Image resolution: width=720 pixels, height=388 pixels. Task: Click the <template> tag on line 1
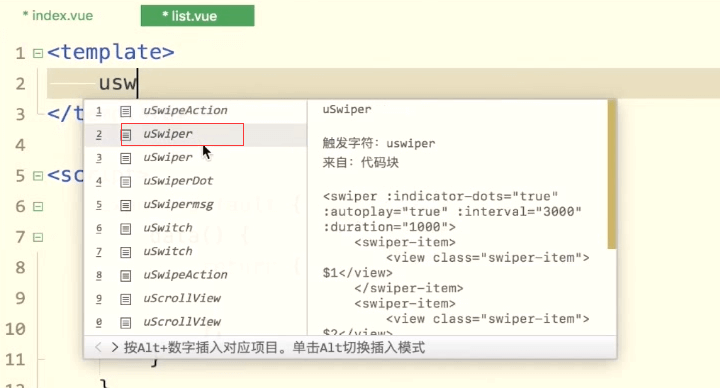pos(111,52)
